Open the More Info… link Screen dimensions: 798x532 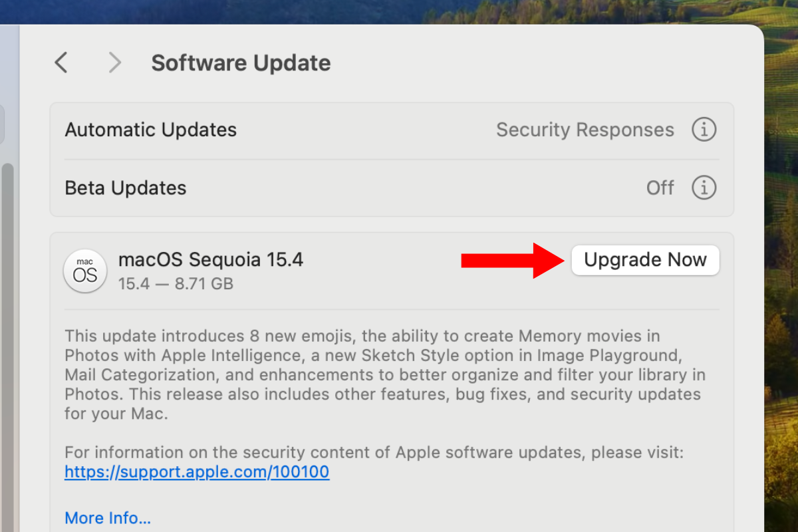tap(108, 517)
